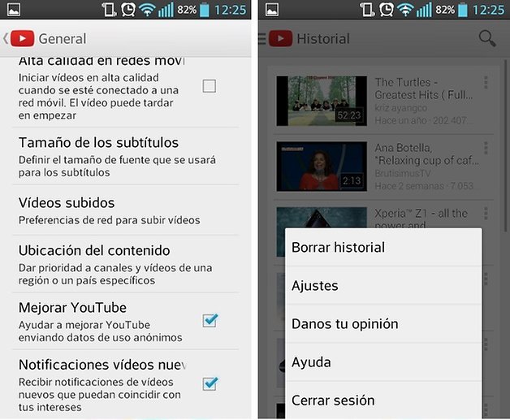Viewport: 510px width, 420px height.
Task: Tap Ana Botella Relaxing cup title
Action: coord(426,154)
